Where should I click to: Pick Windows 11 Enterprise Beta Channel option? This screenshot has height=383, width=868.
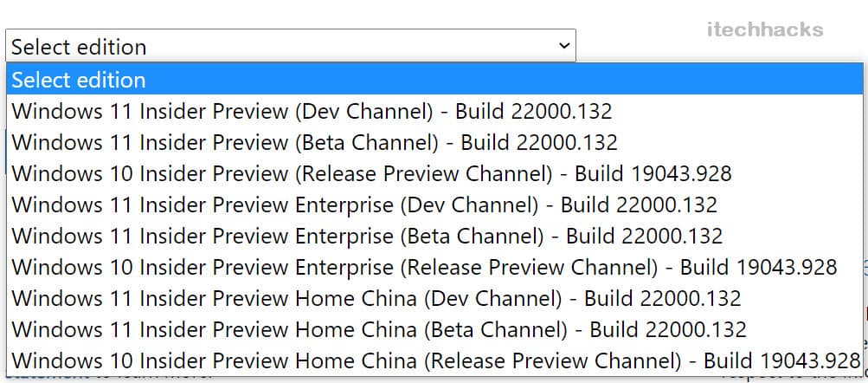pyautogui.click(x=367, y=236)
